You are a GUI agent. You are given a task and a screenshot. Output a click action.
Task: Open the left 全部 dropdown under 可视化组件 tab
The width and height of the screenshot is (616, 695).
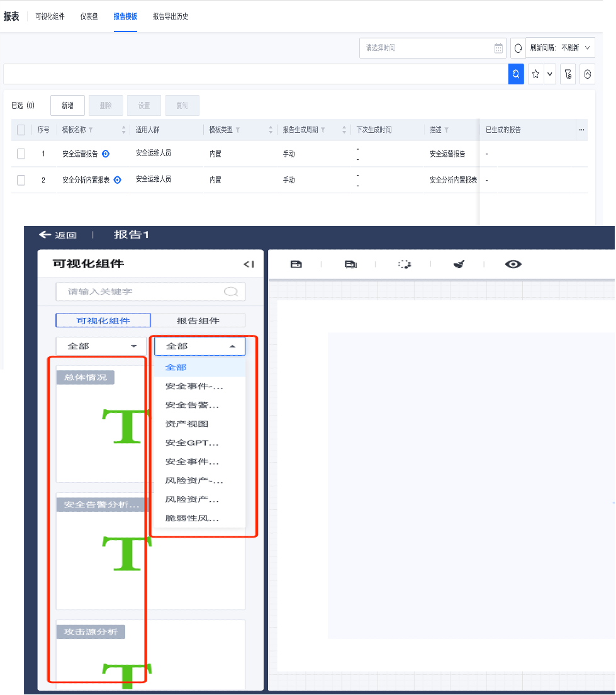click(x=101, y=346)
